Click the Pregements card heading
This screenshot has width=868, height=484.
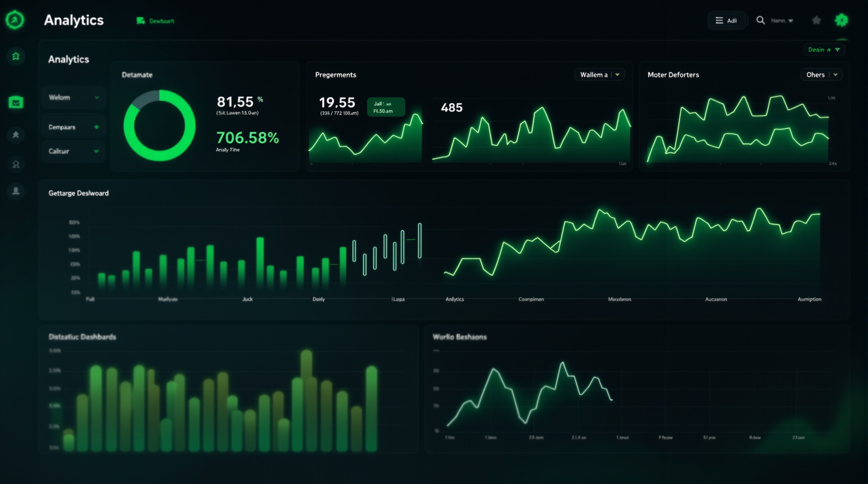(336, 75)
